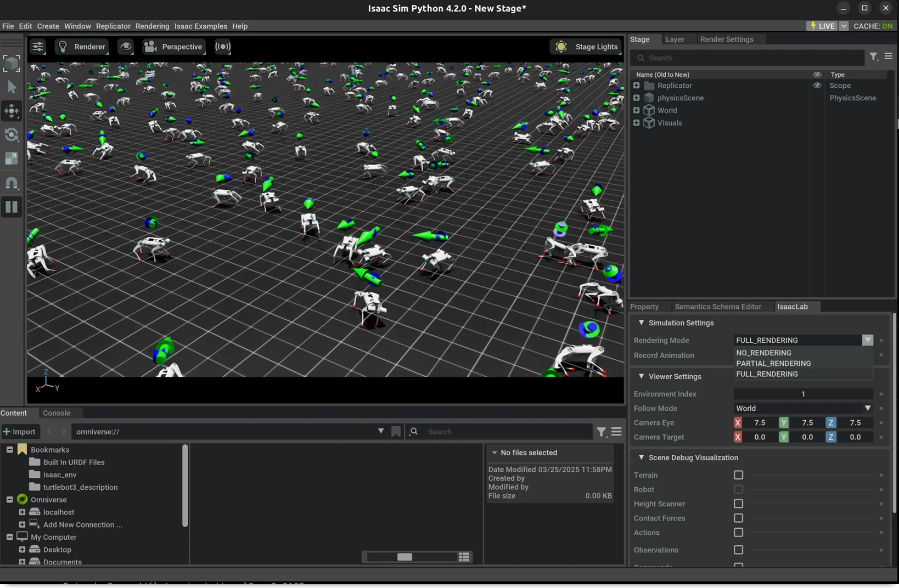Pause the simulation with the pause icon
This screenshot has width=899, height=588.
point(12,207)
